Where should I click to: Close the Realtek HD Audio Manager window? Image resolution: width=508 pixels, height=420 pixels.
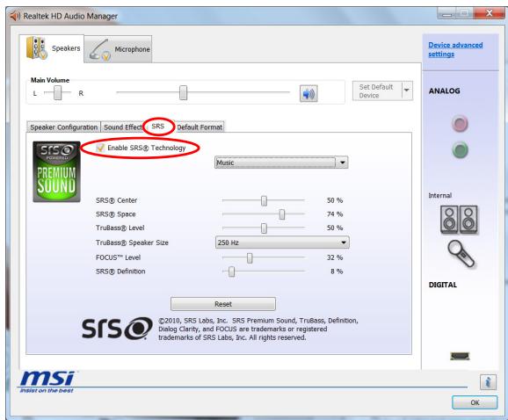coord(489,13)
